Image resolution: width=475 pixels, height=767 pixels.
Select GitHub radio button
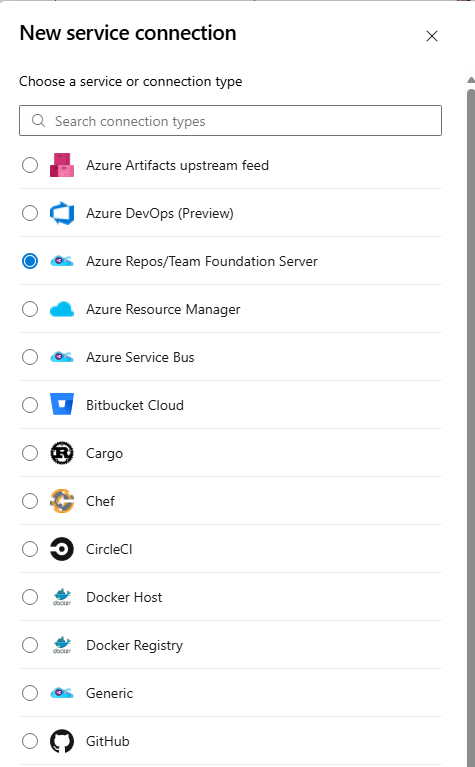click(30, 741)
